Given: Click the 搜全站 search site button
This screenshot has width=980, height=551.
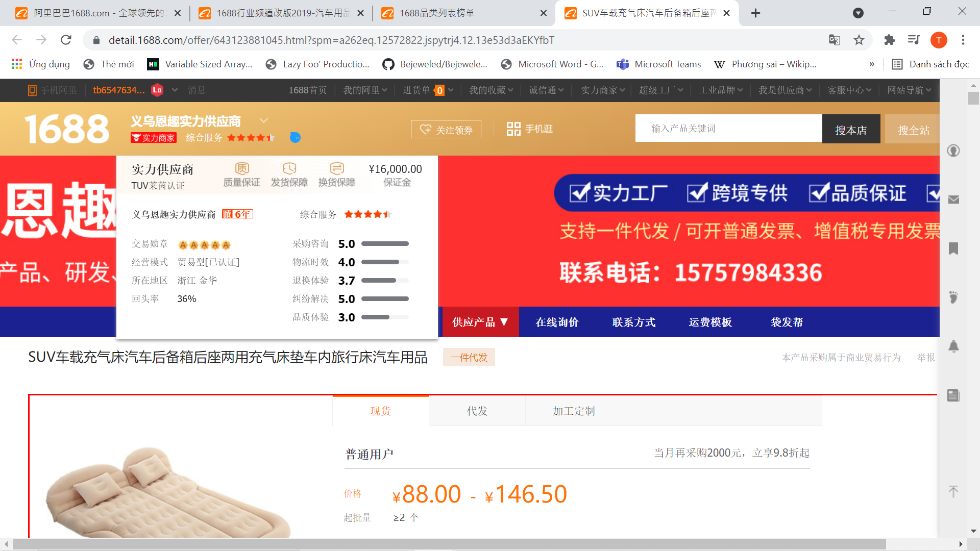Looking at the screenshot, I should tap(913, 130).
